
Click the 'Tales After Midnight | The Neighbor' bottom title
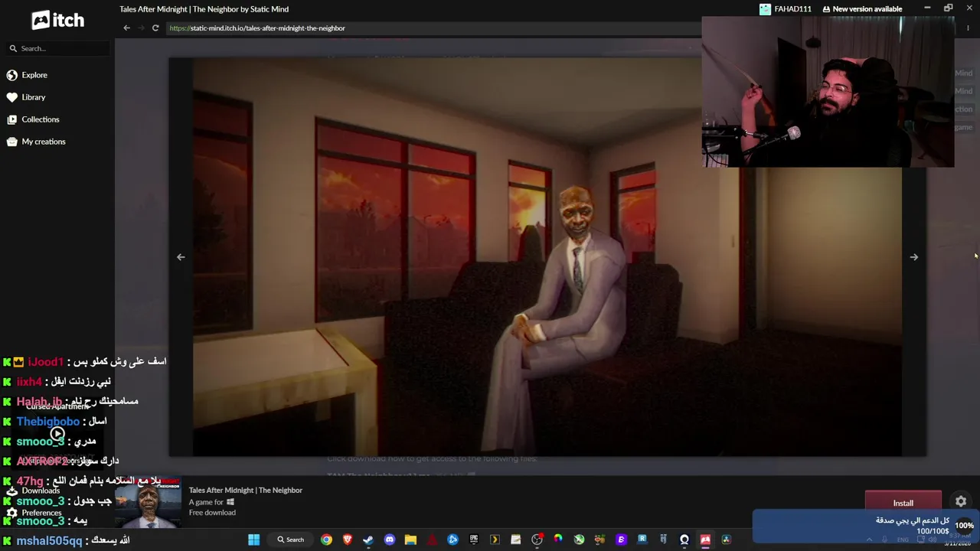(x=246, y=490)
